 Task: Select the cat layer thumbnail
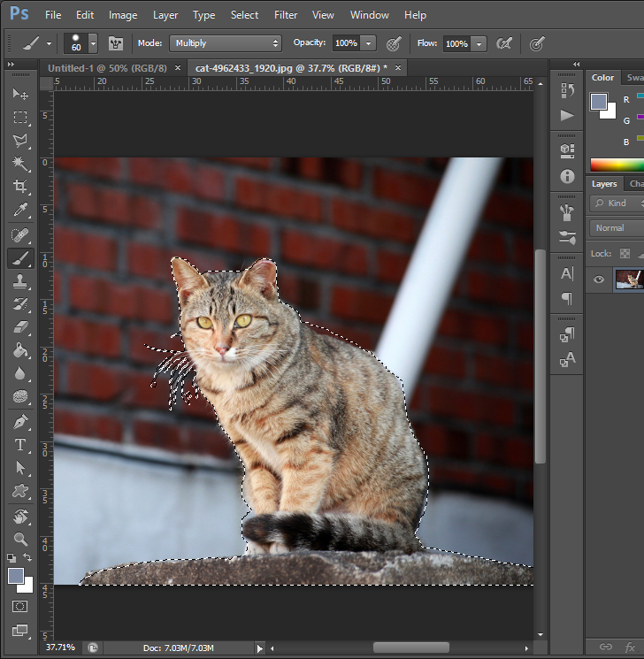tap(629, 280)
